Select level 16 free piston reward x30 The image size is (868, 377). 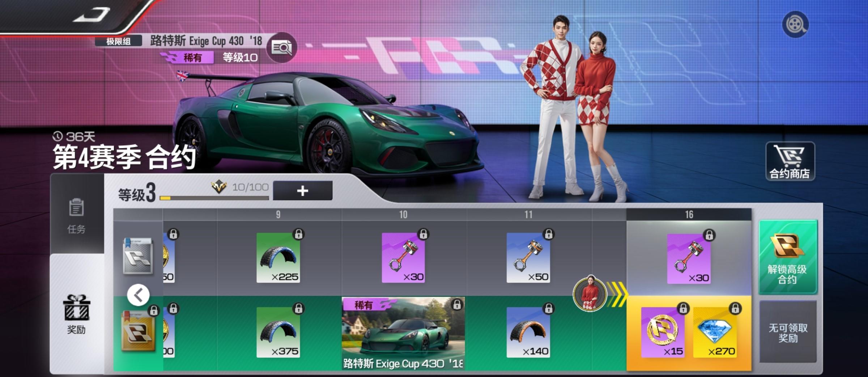click(x=689, y=259)
